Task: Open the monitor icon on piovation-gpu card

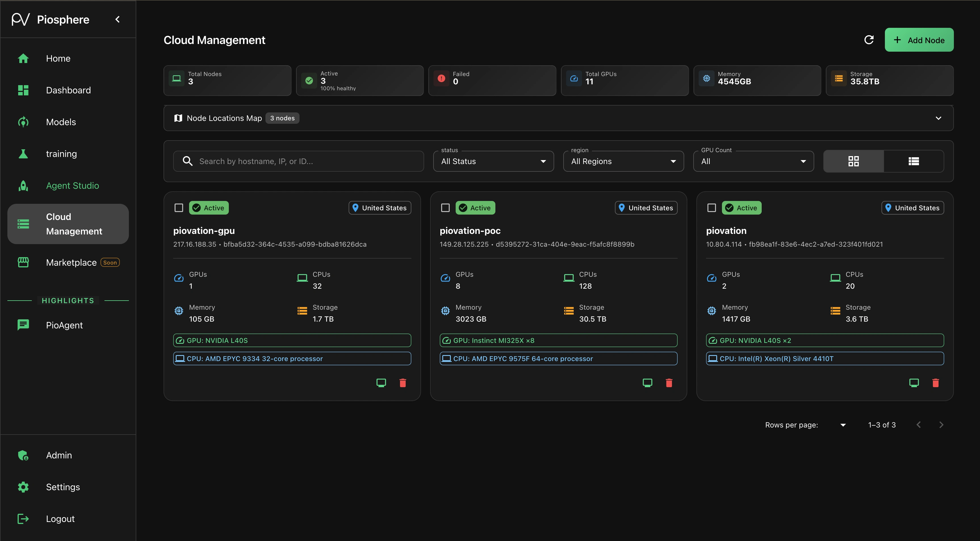Action: [x=381, y=383]
